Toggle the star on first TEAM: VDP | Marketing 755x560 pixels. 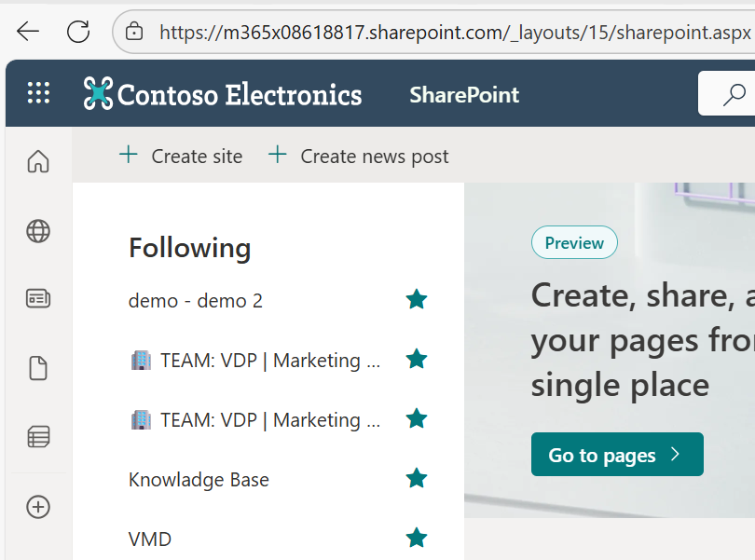[x=417, y=360]
